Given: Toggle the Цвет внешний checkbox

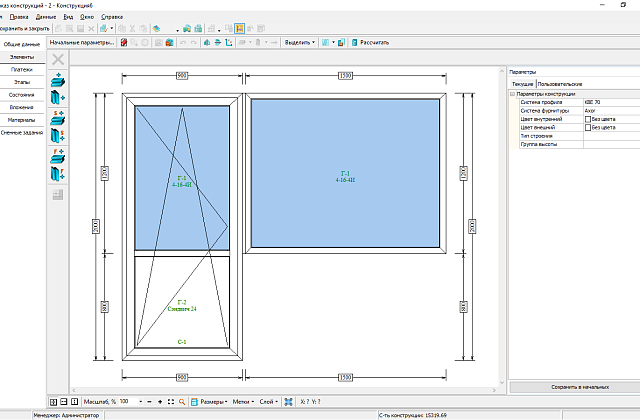Looking at the screenshot, I should [588, 128].
